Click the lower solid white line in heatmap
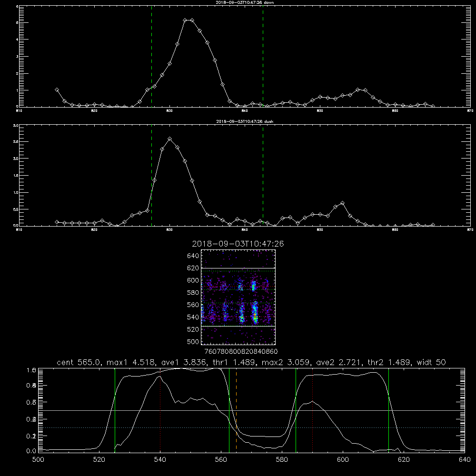Screen dimensions: 476x476 pos(238,327)
